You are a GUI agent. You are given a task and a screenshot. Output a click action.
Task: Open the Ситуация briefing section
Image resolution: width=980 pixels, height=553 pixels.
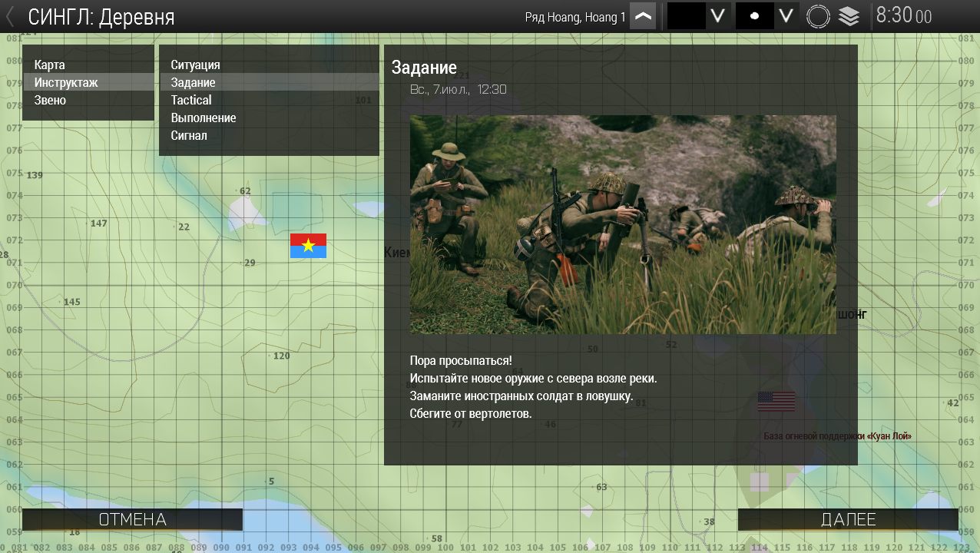point(269,65)
